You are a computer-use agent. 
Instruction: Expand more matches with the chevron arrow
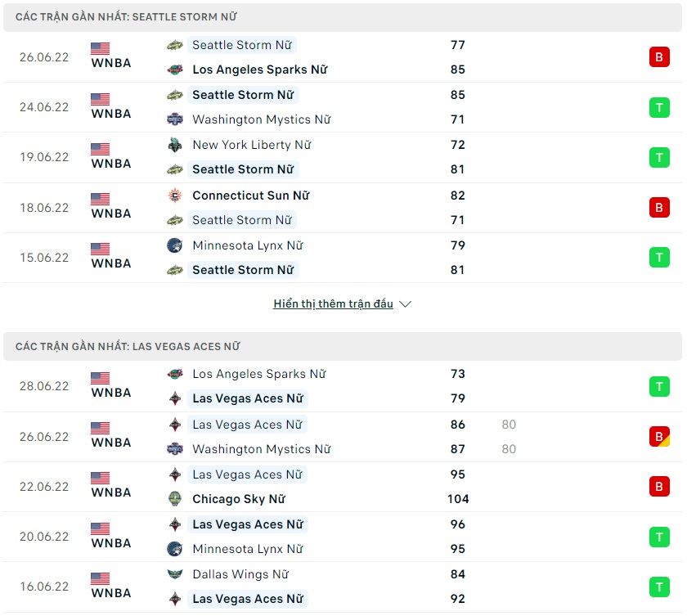tap(405, 304)
